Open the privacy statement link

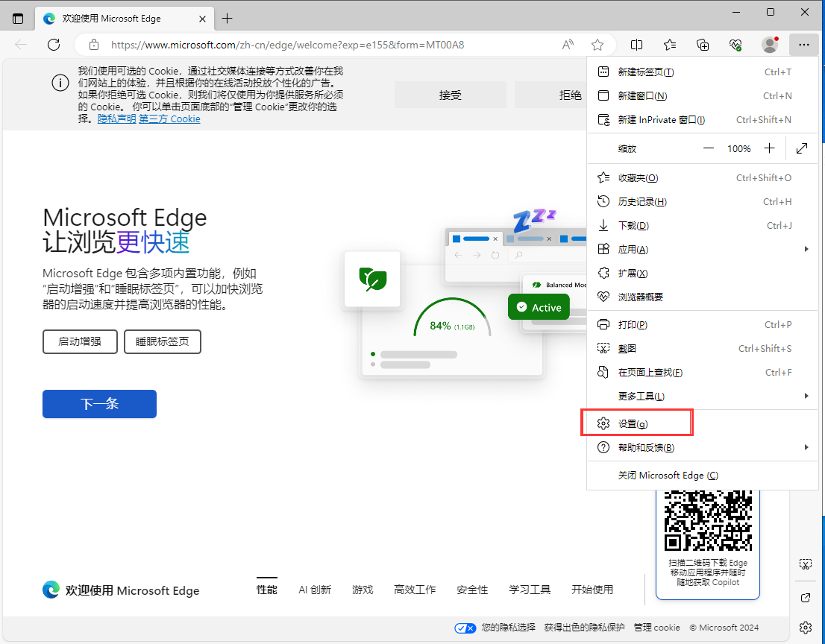tap(117, 119)
